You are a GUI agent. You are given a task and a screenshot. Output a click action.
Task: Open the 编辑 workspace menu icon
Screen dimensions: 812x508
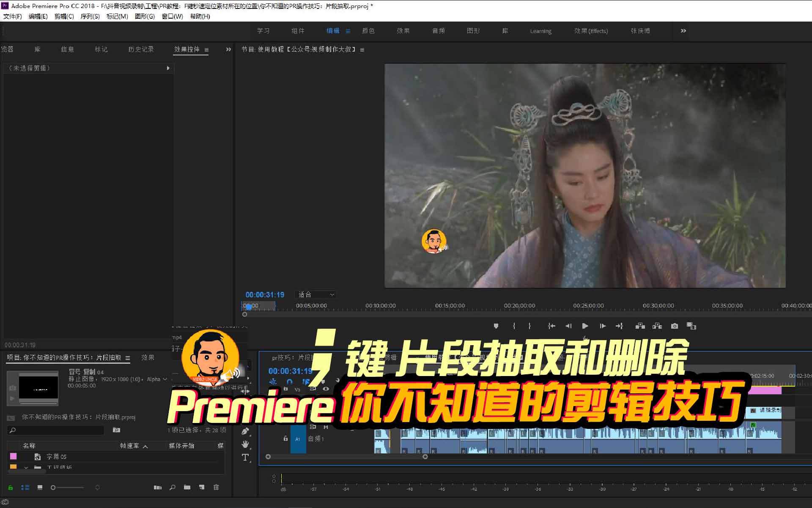[x=348, y=31]
